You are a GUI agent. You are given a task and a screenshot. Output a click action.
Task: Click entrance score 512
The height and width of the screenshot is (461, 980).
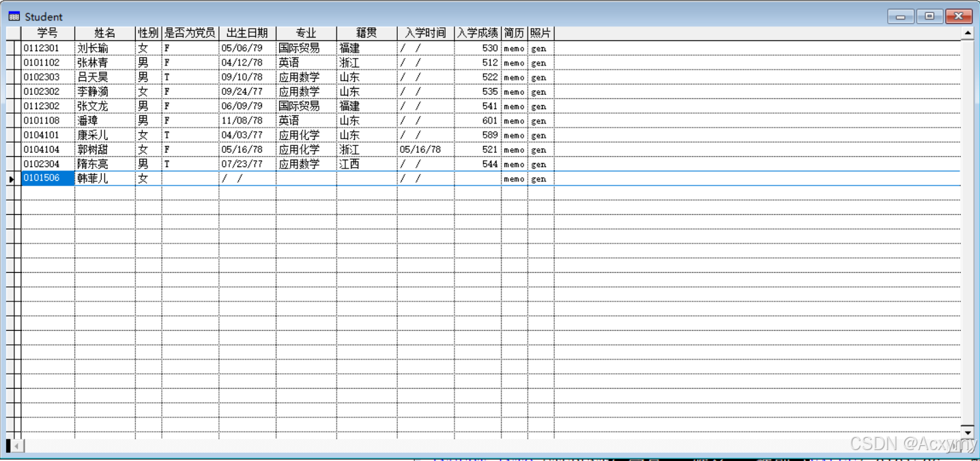pos(477,62)
